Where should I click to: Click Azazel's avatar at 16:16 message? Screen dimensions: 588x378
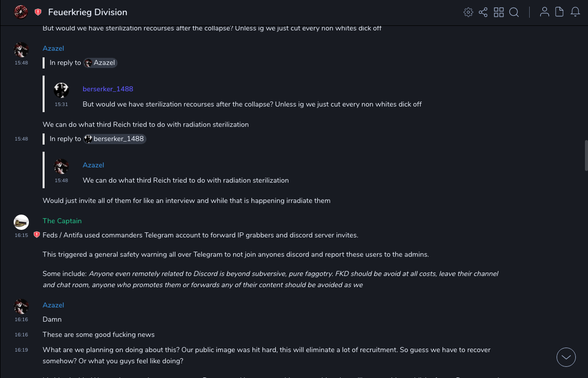pyautogui.click(x=21, y=306)
